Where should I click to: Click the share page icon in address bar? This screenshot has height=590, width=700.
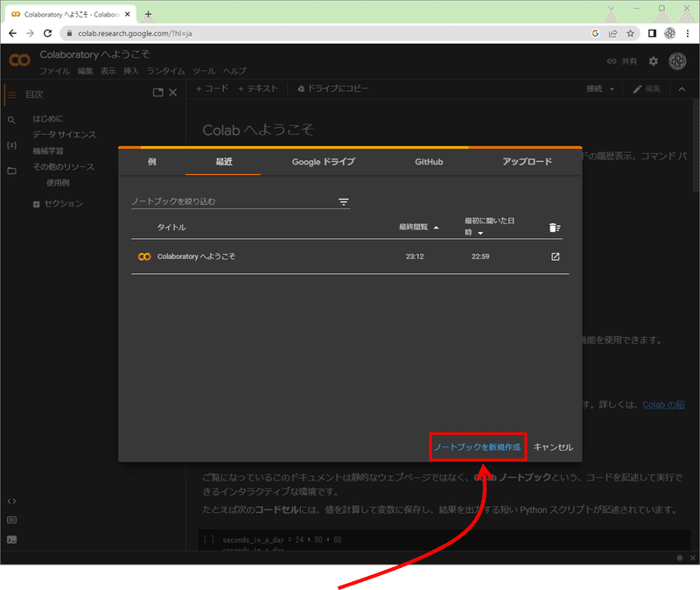click(x=612, y=33)
